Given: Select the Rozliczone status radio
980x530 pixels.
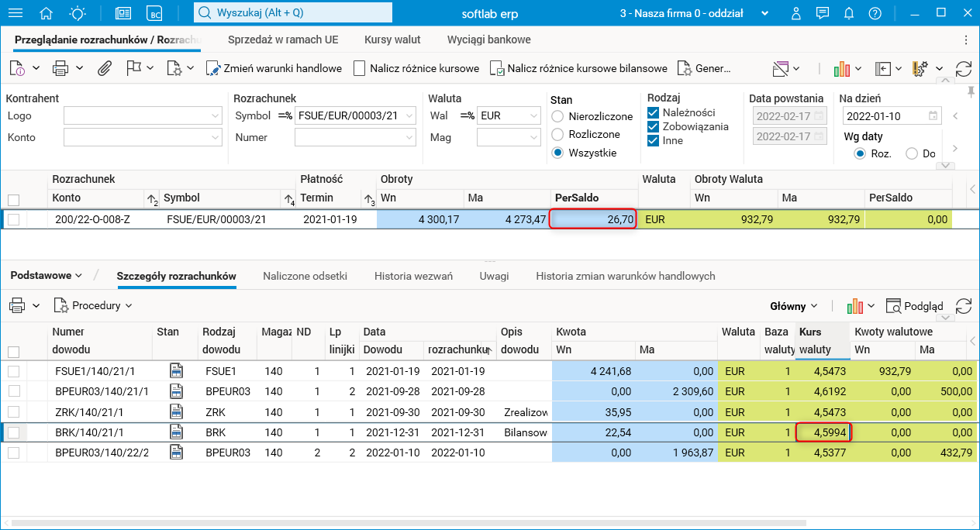Looking at the screenshot, I should [557, 134].
